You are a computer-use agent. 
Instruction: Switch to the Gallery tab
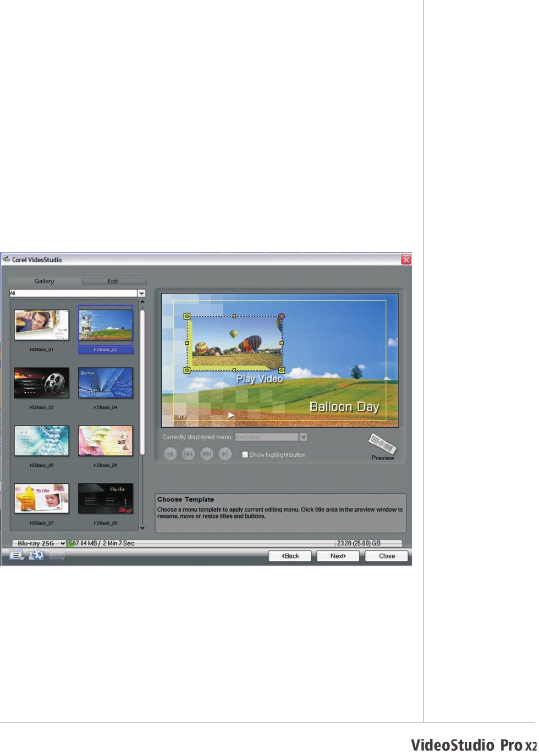click(45, 281)
